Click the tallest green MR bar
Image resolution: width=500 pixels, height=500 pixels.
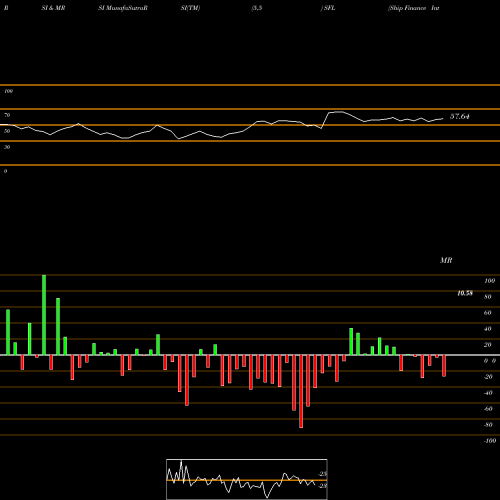[44, 315]
